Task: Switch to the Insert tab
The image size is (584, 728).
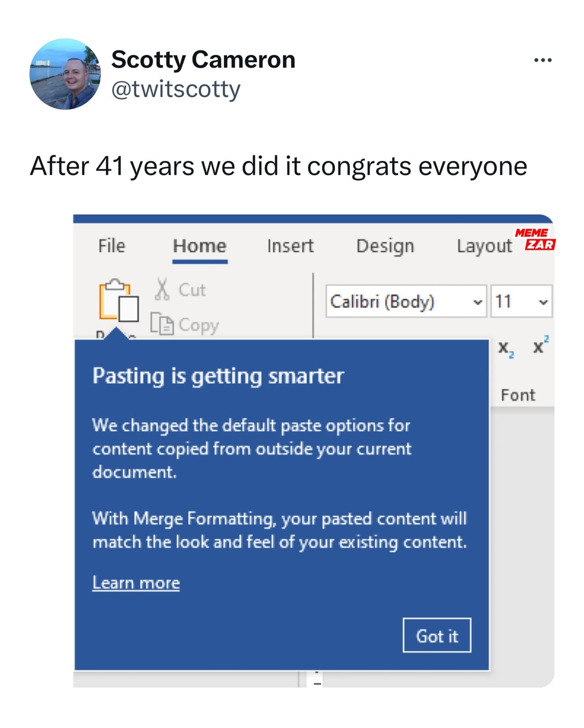Action: pyautogui.click(x=290, y=246)
